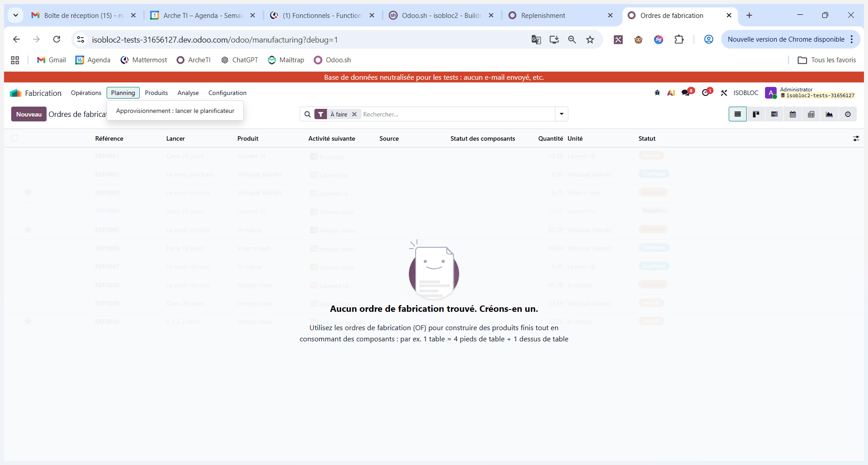Click the tools wrench icon in systray
The height and width of the screenshot is (465, 868).
[724, 93]
